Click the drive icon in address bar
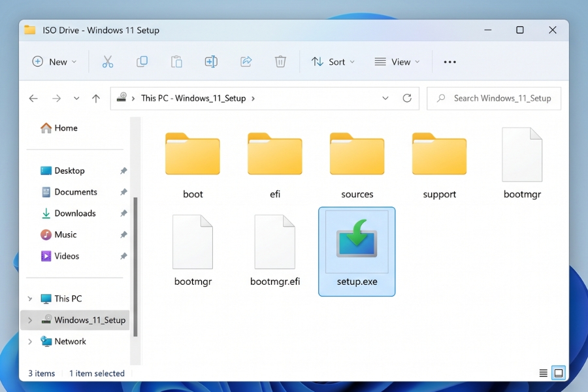The image size is (588, 392). 122,98
